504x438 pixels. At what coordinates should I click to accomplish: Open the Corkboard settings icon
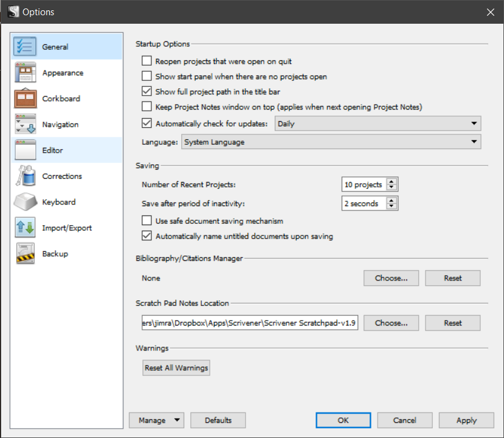(x=26, y=99)
